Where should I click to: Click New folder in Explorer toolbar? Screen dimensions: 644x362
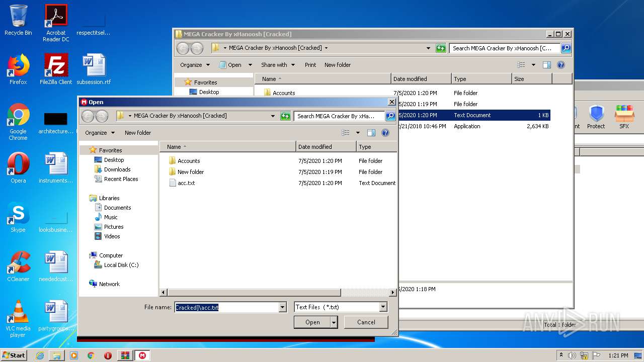(x=338, y=65)
